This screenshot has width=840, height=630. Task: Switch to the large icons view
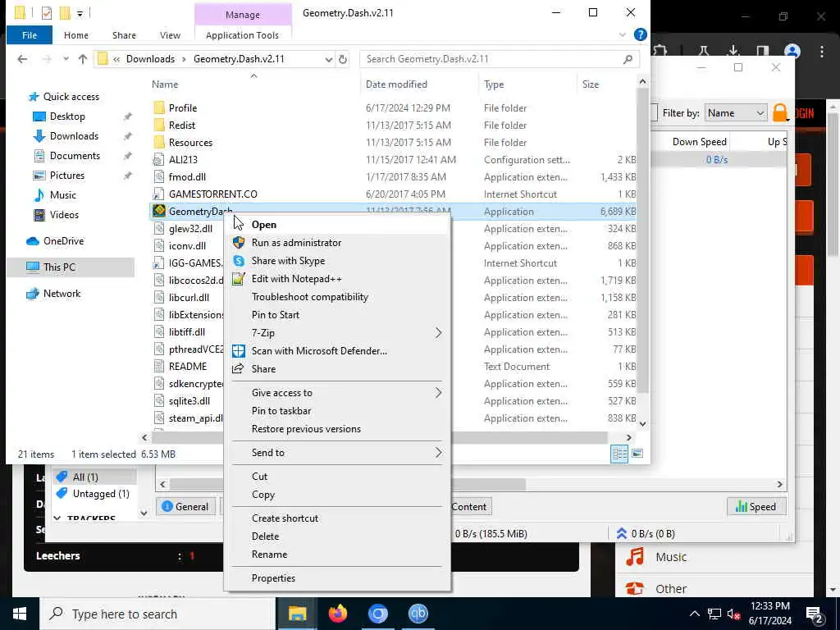[637, 454]
